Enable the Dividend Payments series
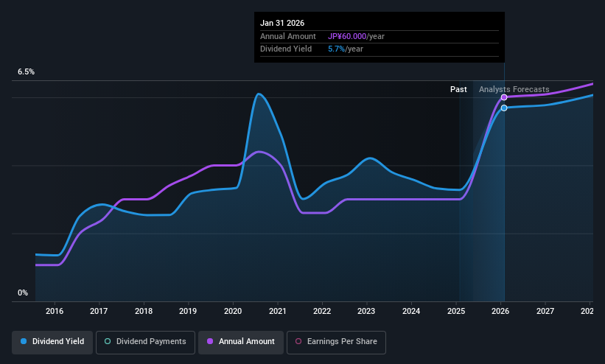Screen dimensions: 605x364 (x=145, y=342)
